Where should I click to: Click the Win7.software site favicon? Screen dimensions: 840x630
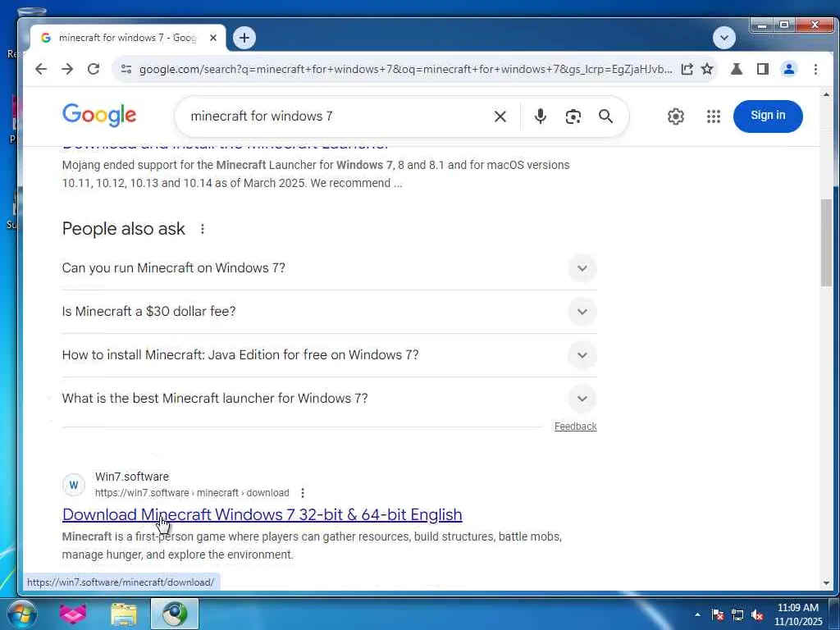click(x=74, y=485)
